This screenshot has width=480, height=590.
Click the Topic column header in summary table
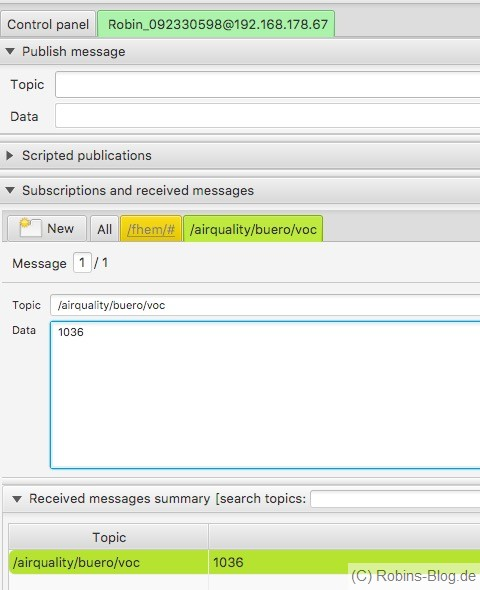(x=109, y=537)
